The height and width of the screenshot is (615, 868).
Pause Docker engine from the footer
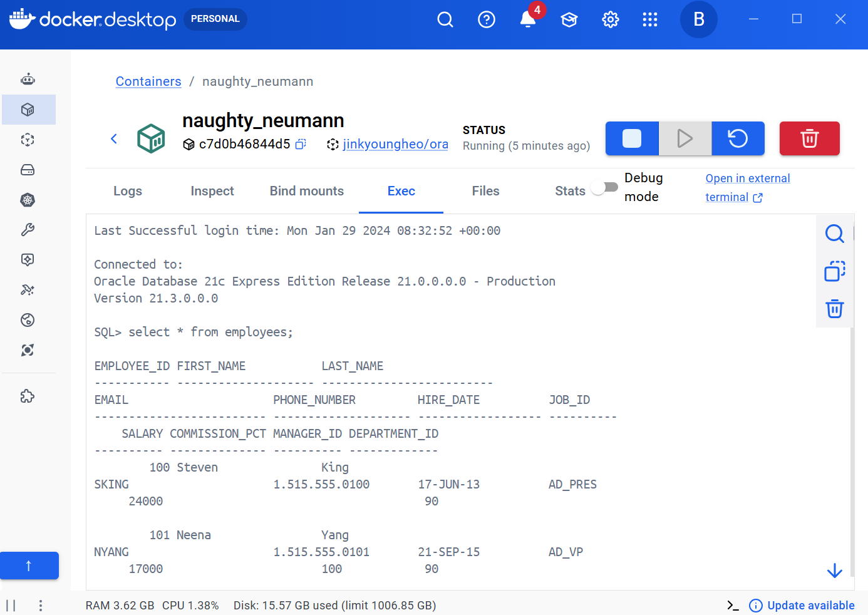tap(11, 605)
